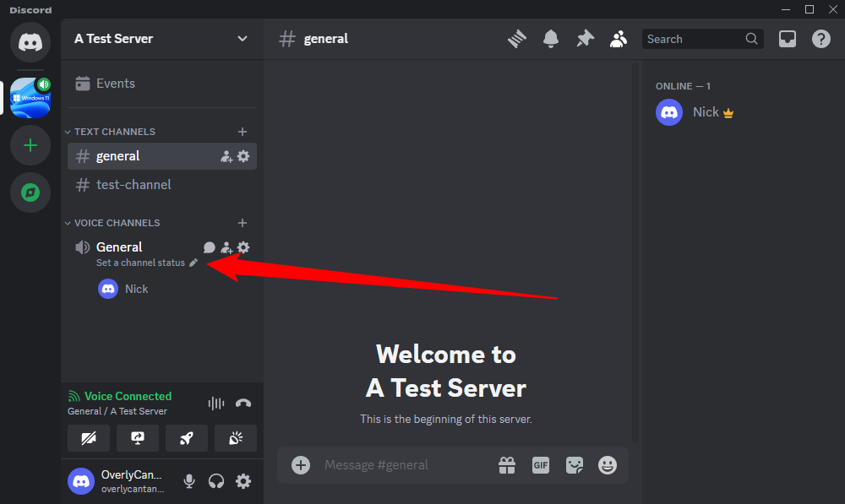The image size is (845, 504).
Task: Mute the microphone
Action: pos(189,481)
